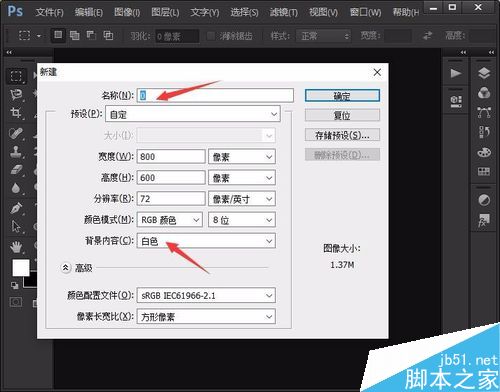Screen dimensions: 500x392
Task: Open the 样式 正常 style dropdown
Action: point(323,36)
